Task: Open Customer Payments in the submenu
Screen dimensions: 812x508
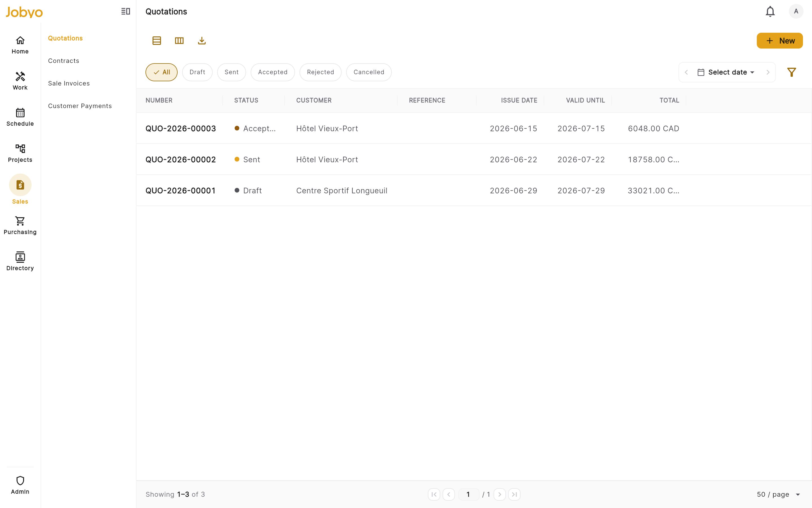Action: tap(80, 106)
